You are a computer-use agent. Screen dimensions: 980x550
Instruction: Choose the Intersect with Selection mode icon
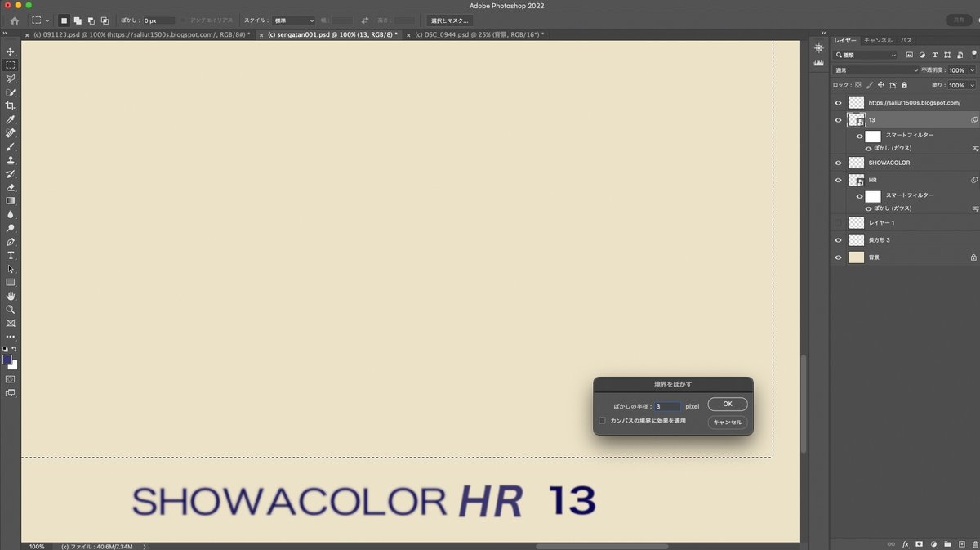pos(104,20)
